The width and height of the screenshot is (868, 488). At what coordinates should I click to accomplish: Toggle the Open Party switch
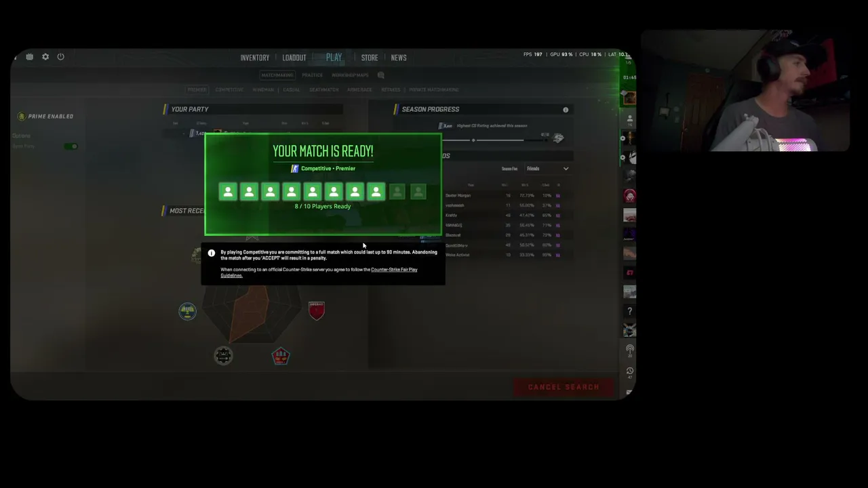click(x=71, y=146)
